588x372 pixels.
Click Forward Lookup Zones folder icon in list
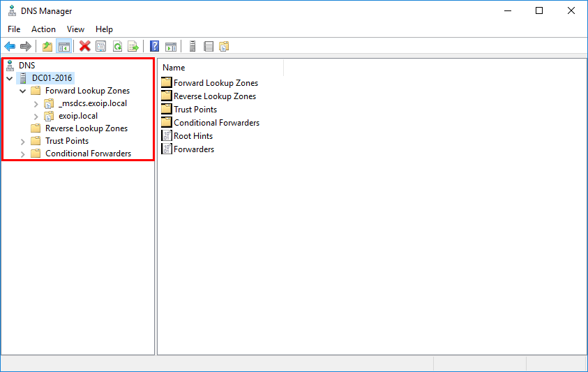tap(167, 82)
